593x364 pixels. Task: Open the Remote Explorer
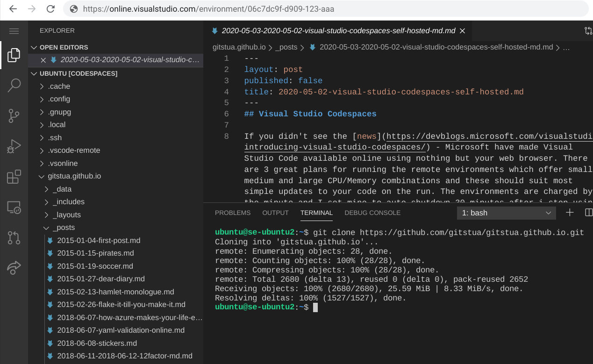pyautogui.click(x=14, y=207)
